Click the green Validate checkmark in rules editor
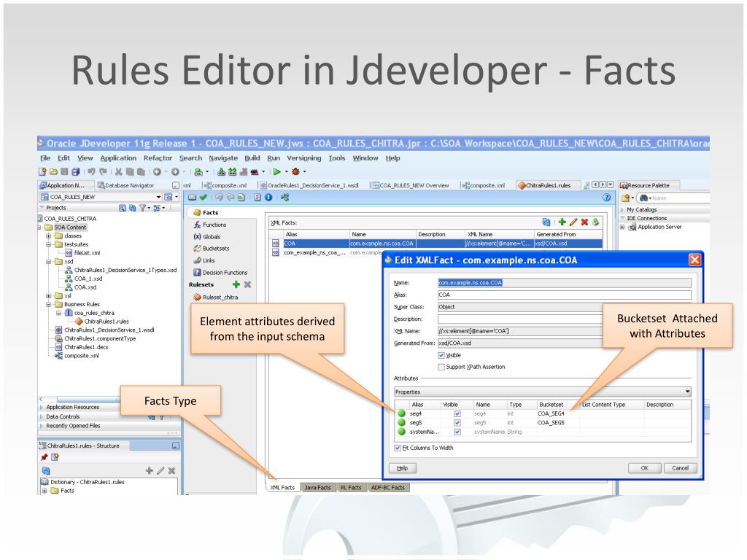This screenshot has height=560, width=747. 204,197
